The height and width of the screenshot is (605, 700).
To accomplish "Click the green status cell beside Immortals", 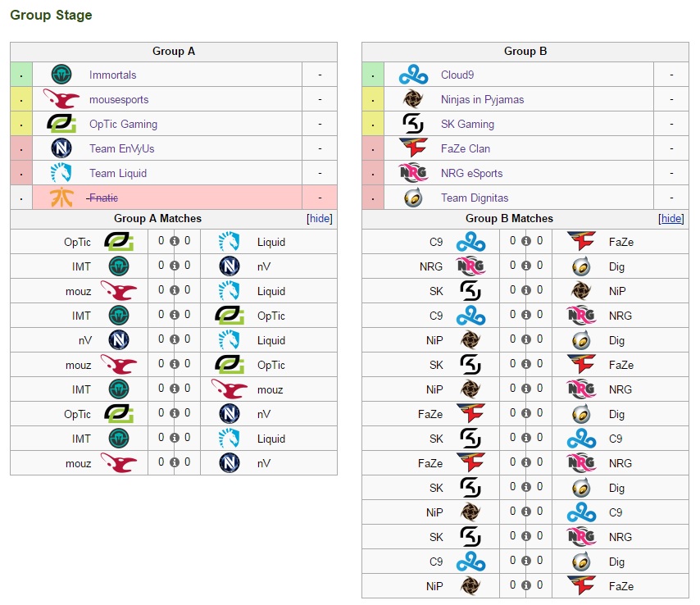I will click(x=21, y=75).
